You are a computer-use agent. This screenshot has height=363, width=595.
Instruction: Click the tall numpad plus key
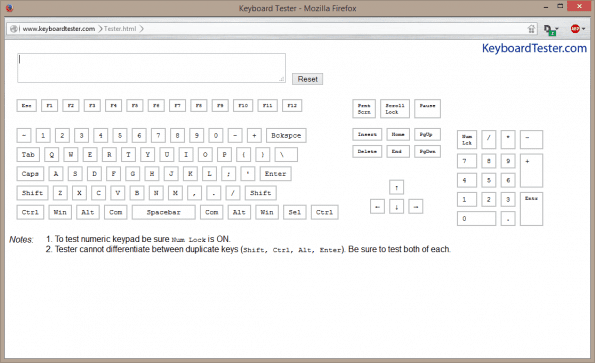coord(531,171)
